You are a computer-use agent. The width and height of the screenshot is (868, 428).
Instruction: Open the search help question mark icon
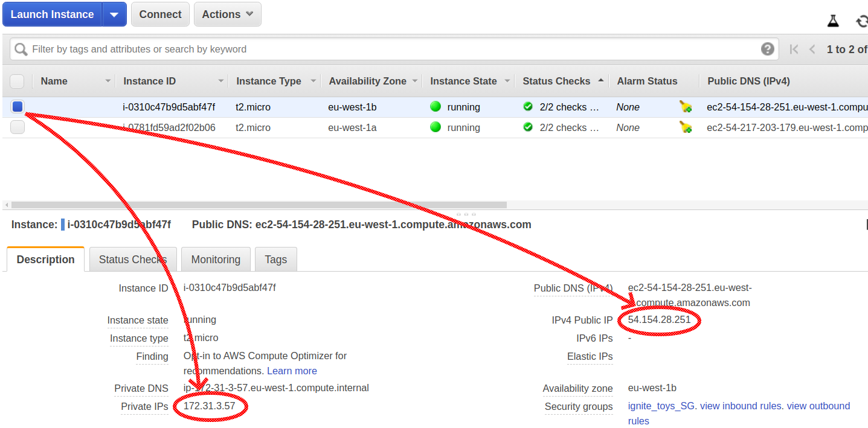(768, 49)
